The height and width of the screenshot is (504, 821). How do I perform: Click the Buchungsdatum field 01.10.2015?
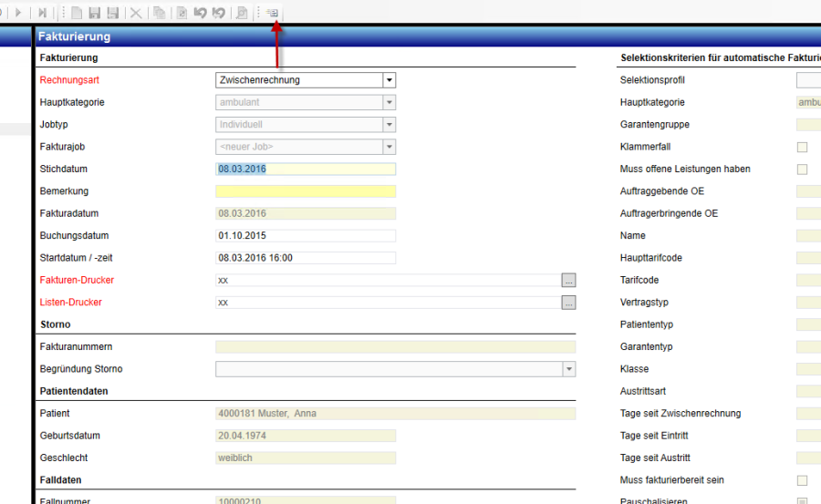[x=306, y=235]
